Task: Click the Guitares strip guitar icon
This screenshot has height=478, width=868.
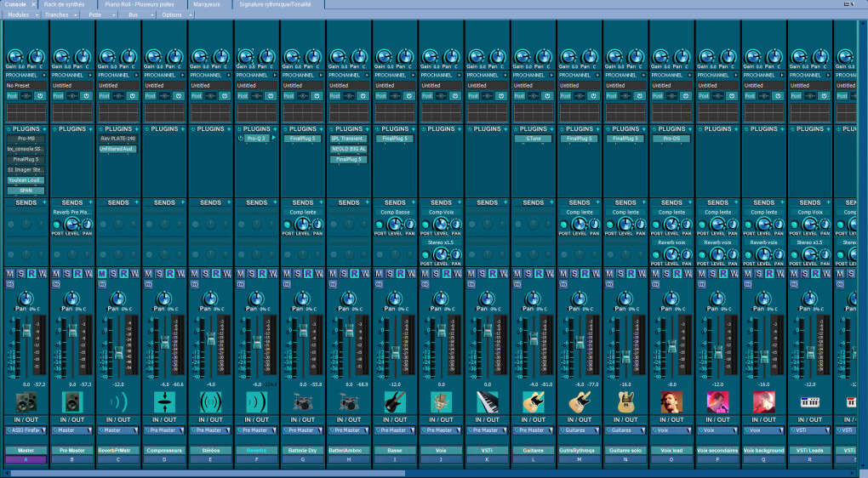Action: coord(533,402)
